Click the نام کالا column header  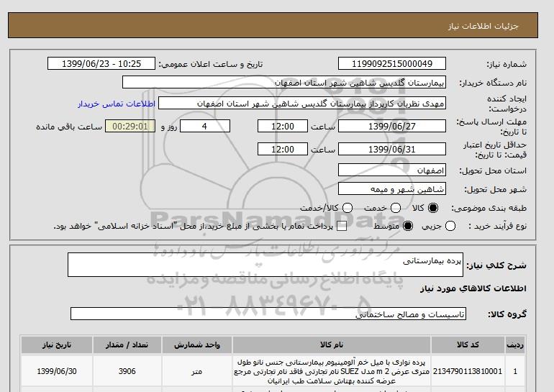point(332,345)
